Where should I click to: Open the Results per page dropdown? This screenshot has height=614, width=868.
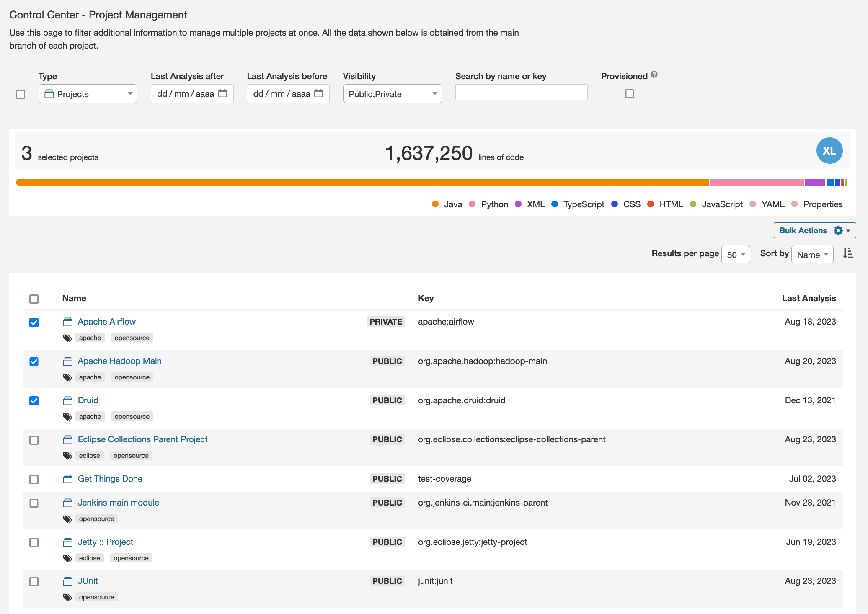(x=736, y=255)
